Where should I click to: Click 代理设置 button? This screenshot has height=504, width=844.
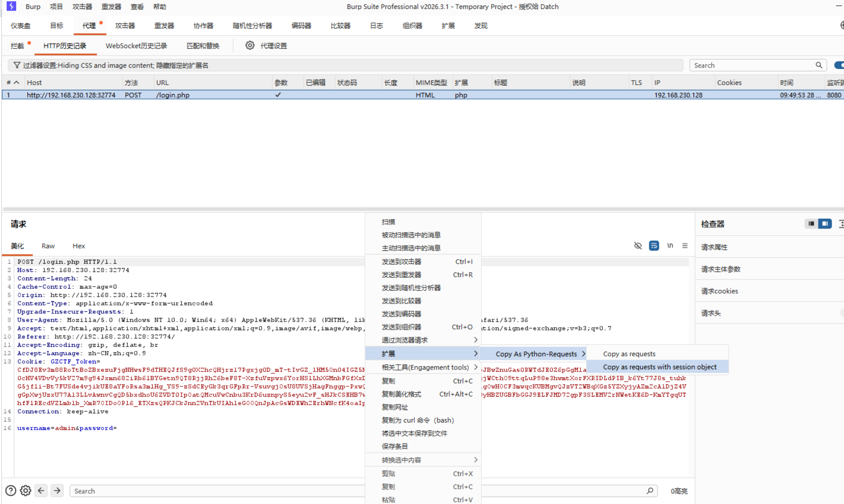click(266, 46)
